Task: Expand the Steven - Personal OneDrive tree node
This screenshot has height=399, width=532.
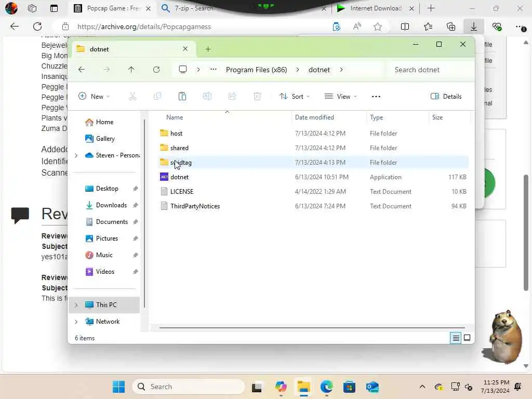Action: 76,155
